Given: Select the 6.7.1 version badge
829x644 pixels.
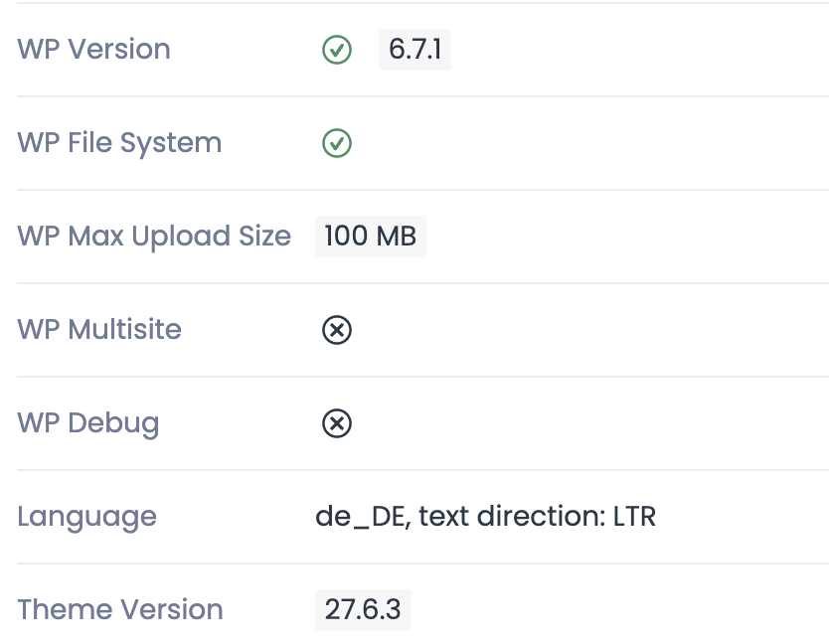Looking at the screenshot, I should [414, 50].
